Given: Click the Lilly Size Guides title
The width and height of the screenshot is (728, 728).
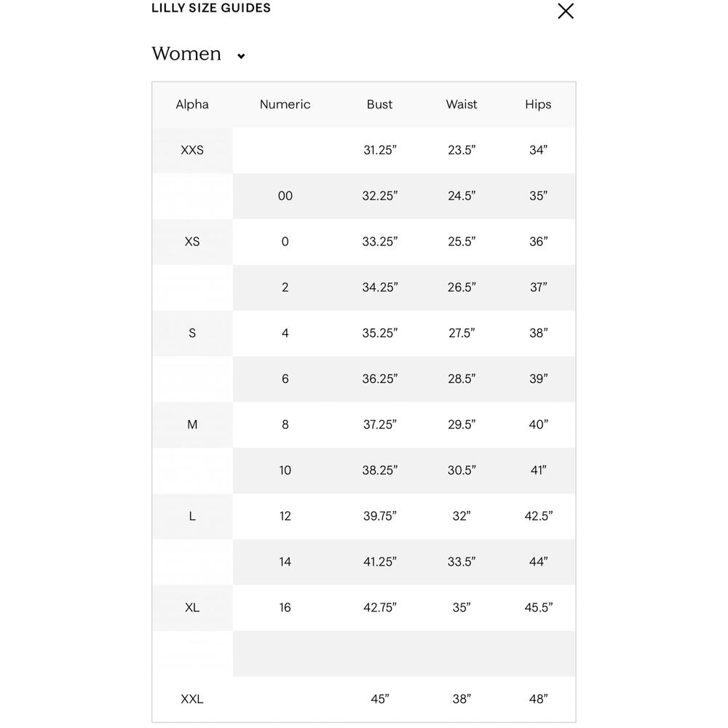Looking at the screenshot, I should [211, 8].
